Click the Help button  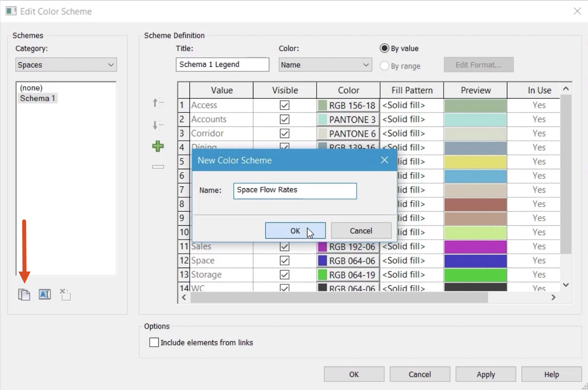551,374
